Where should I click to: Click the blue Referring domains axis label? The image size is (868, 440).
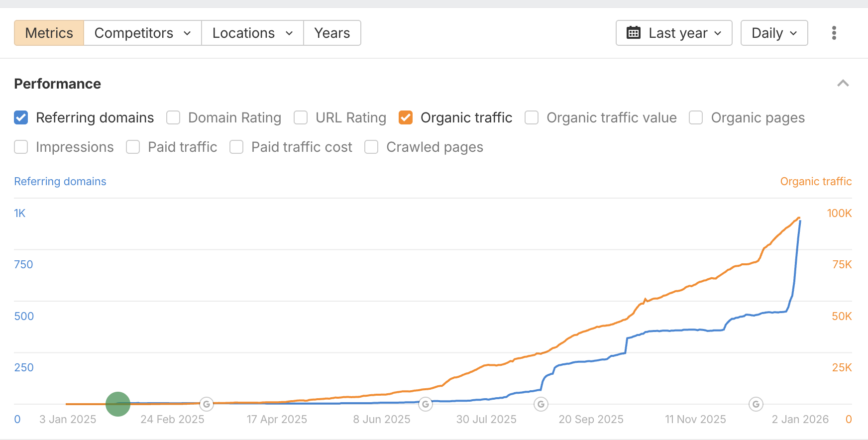(x=60, y=181)
